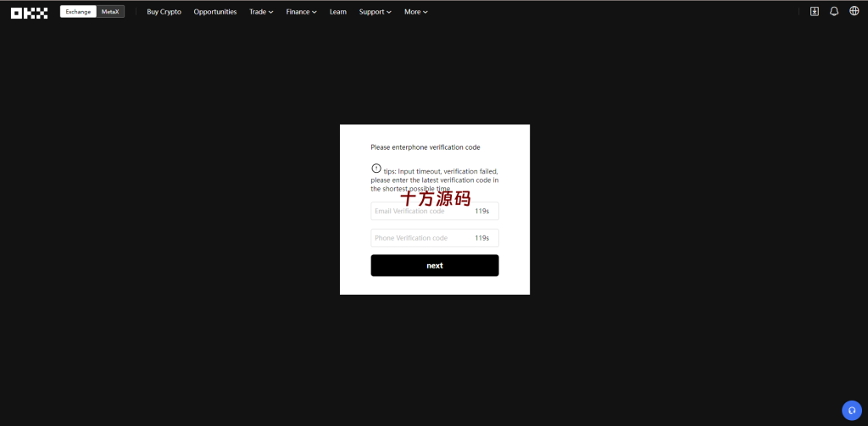Open the Buy Crypto page
868x426 pixels.
164,12
